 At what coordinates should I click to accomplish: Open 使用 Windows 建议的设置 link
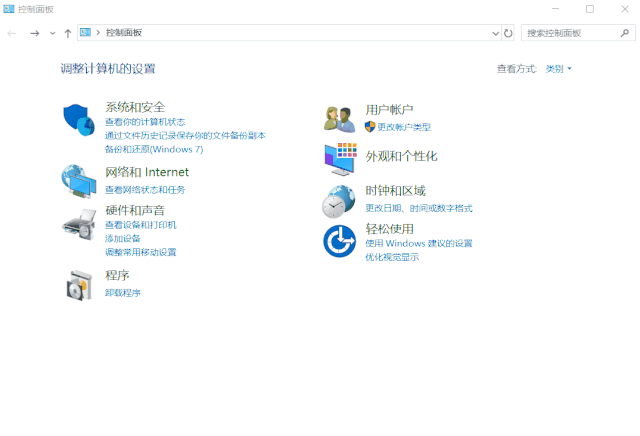tap(419, 243)
